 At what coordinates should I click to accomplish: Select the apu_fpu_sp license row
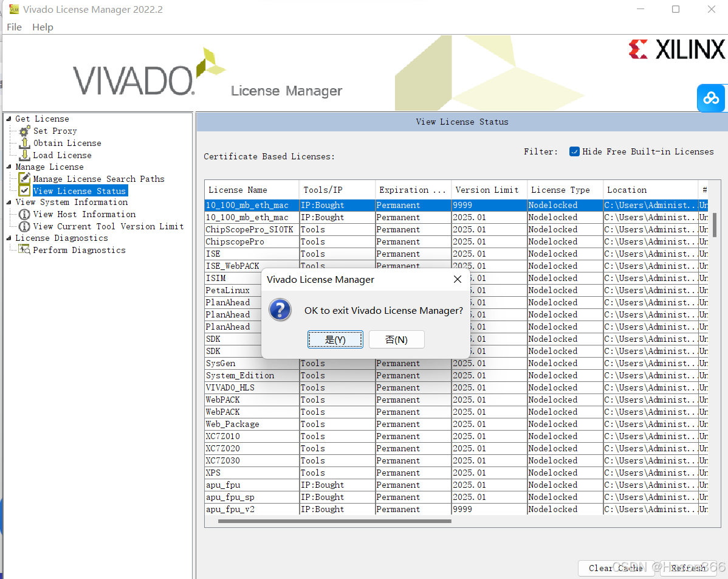click(456, 498)
